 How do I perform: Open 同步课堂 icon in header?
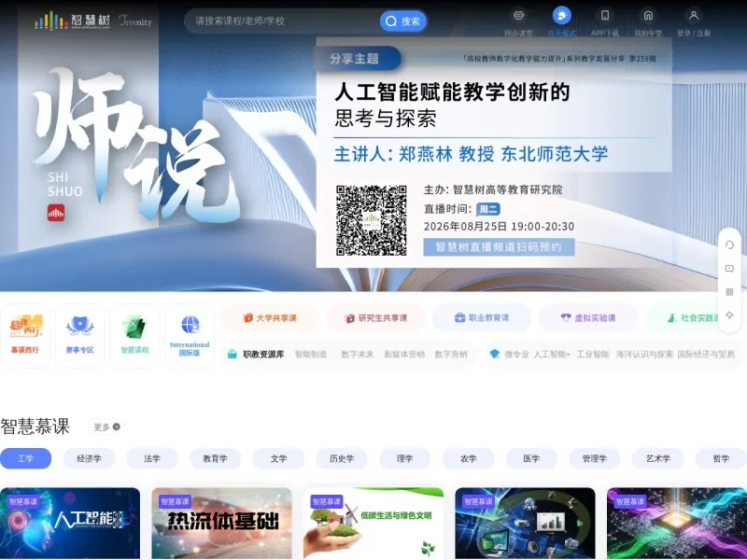(x=518, y=16)
